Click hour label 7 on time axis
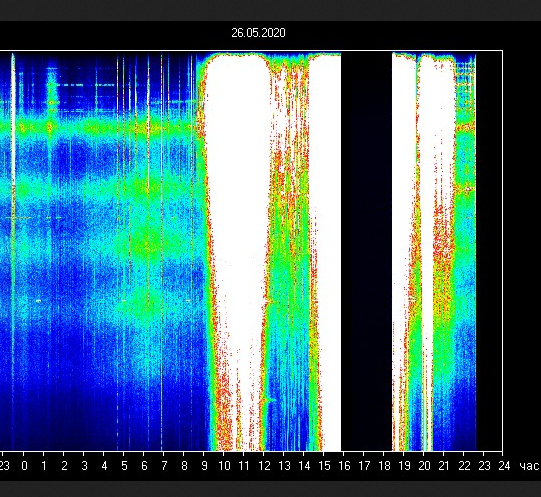This screenshot has width=541, height=497. pyautogui.click(x=164, y=466)
